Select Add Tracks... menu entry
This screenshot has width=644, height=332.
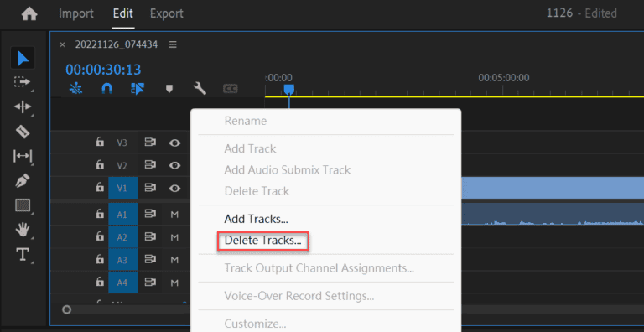click(x=256, y=219)
